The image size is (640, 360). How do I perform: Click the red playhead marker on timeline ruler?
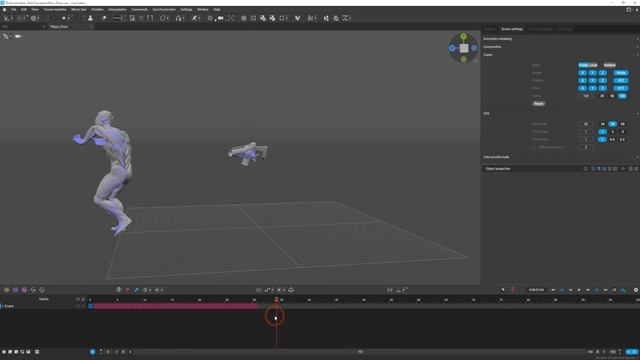click(x=276, y=300)
